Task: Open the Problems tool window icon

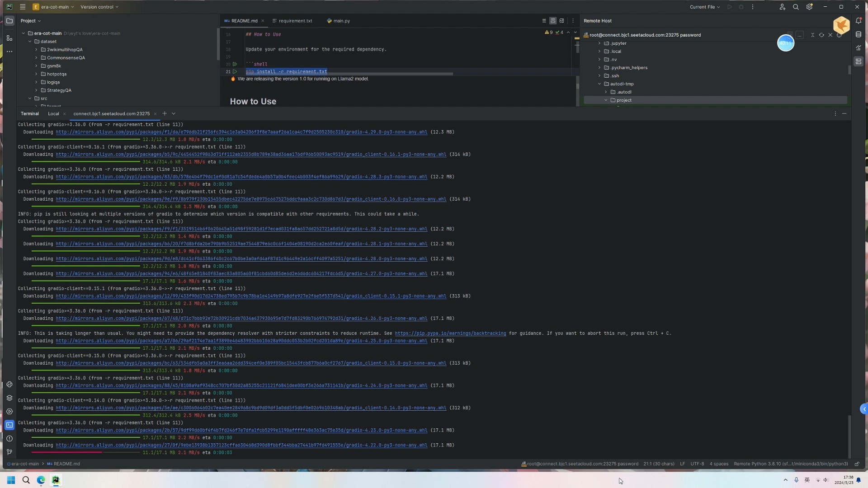Action: 9,439
